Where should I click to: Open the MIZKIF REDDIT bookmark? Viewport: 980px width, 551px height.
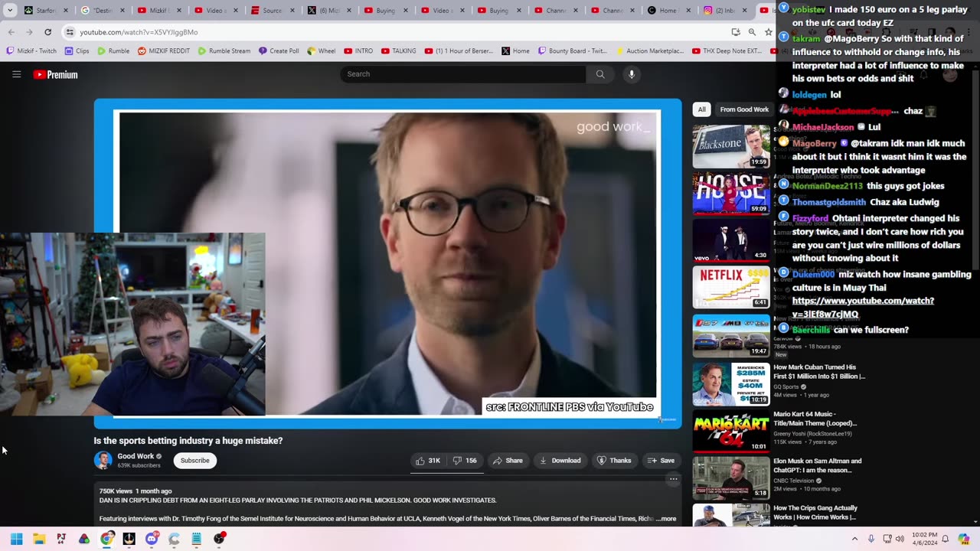tap(163, 51)
